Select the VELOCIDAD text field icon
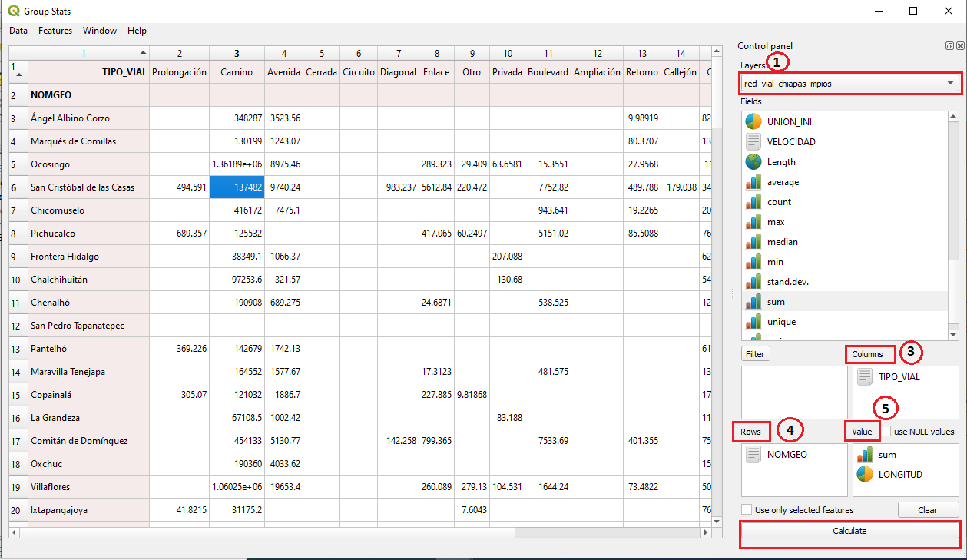The width and height of the screenshot is (967, 560). (753, 142)
